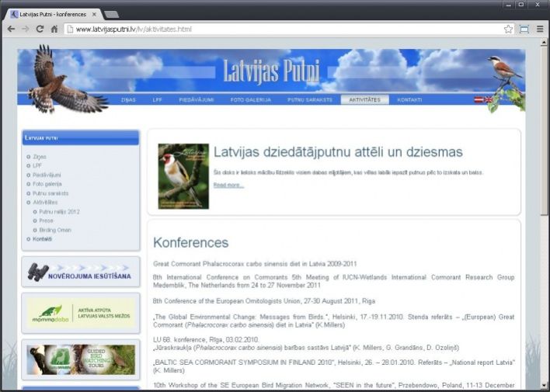Screen dimensions: 550x392
Task: Open Birding Oman sidebar subitem
Action: click(x=55, y=230)
